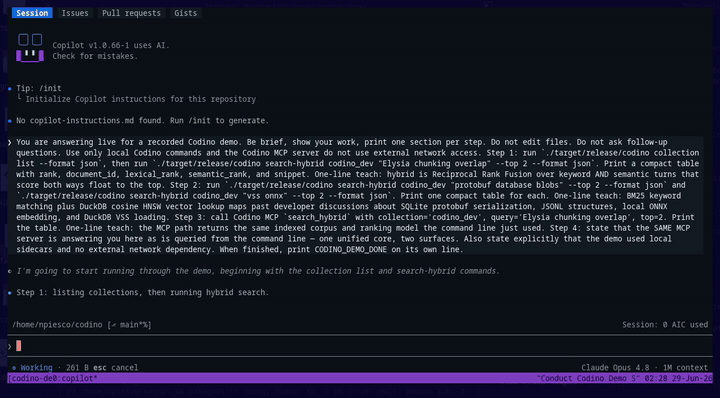Switch to the Session tab

[32, 13]
